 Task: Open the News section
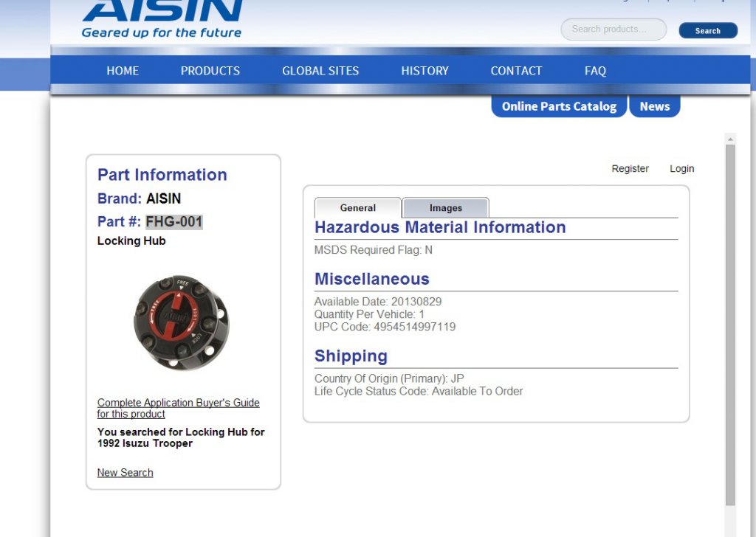pyautogui.click(x=655, y=106)
